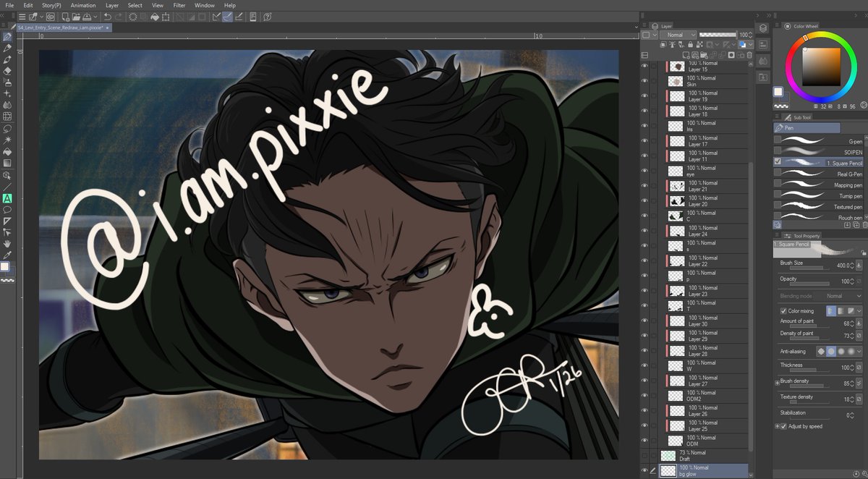Expand the Color mixing mode arrow
The width and height of the screenshot is (868, 479).
tap(859, 310)
